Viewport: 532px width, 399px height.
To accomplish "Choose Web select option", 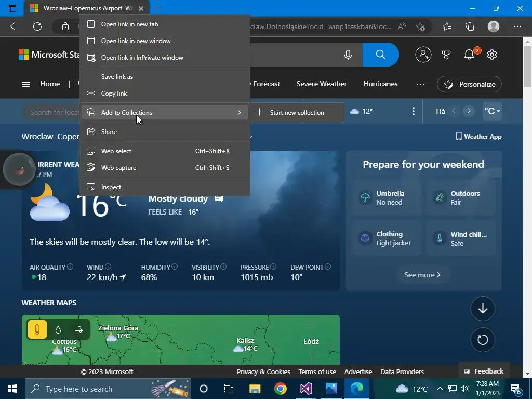I will [165, 151].
